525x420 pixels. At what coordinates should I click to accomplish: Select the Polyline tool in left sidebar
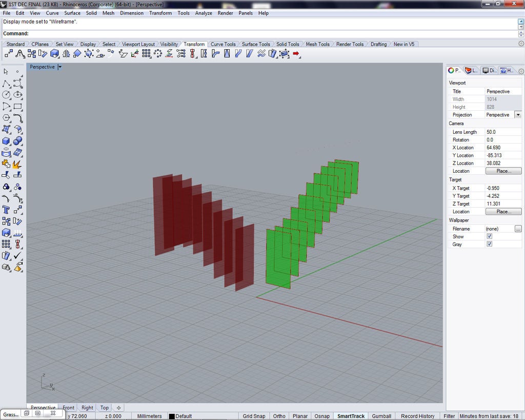(x=6, y=84)
